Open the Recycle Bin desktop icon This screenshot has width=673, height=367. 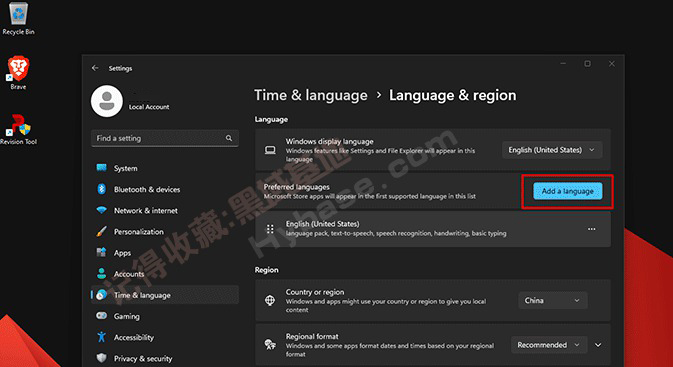18,18
